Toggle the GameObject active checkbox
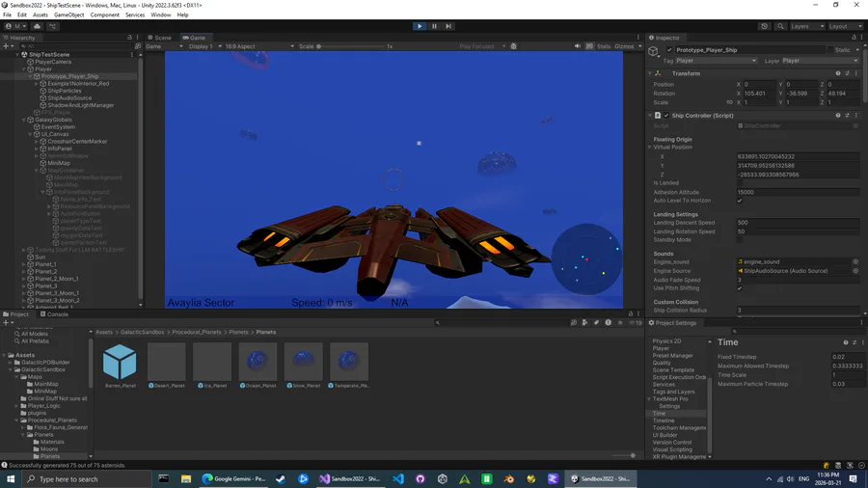 (669, 50)
